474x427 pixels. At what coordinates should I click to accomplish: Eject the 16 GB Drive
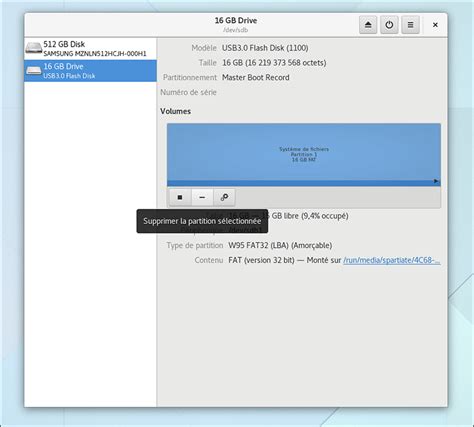coord(368,25)
